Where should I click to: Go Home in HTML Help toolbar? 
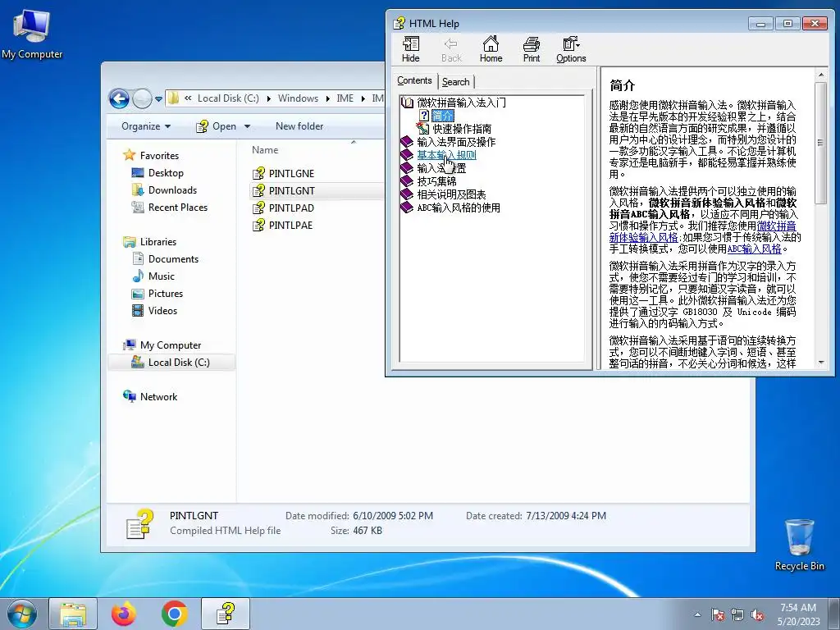491,49
